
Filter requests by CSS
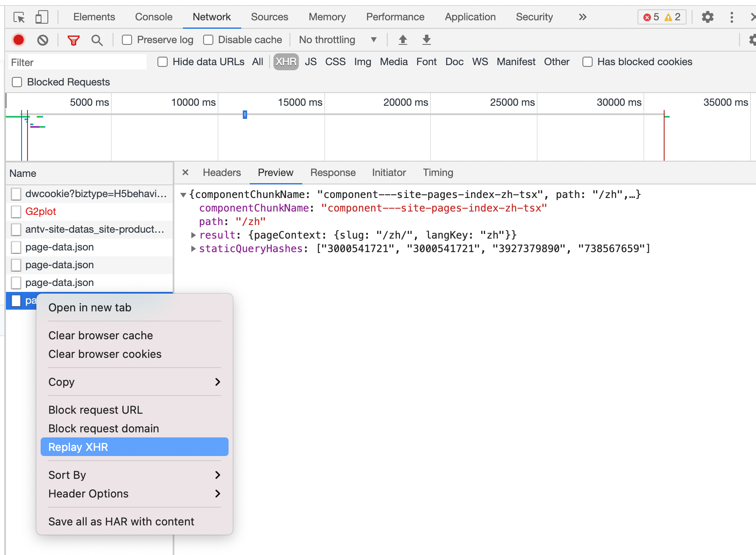(335, 62)
